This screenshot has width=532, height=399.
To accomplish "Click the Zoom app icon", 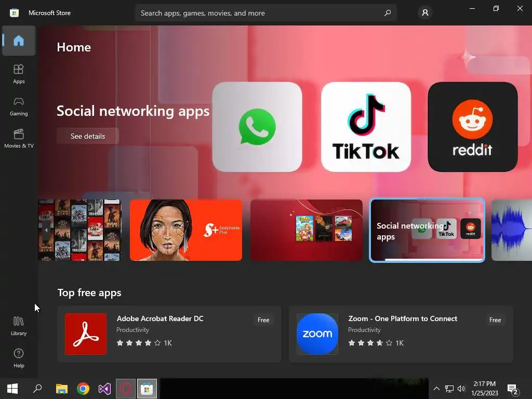I will click(317, 334).
